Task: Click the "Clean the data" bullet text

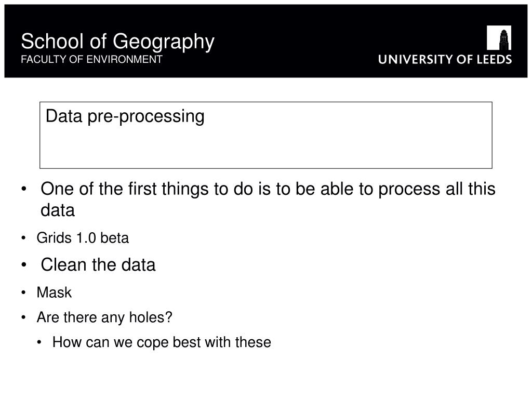Action: coord(98,265)
